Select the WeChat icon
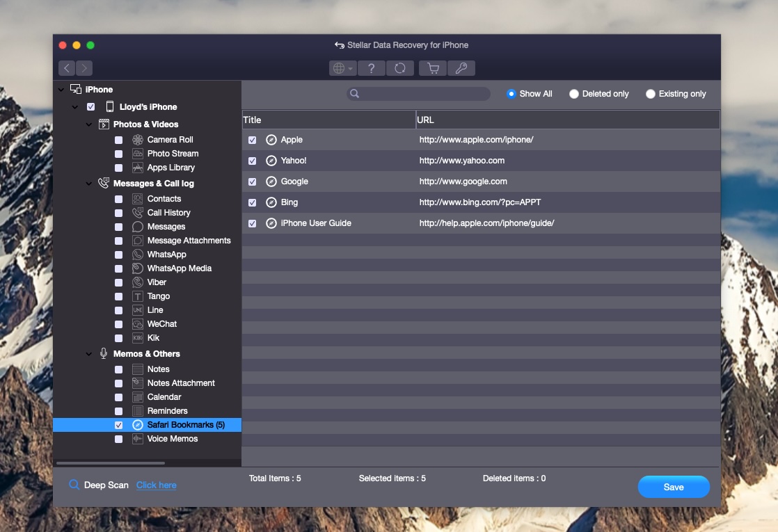This screenshot has width=778, height=532. [x=138, y=324]
